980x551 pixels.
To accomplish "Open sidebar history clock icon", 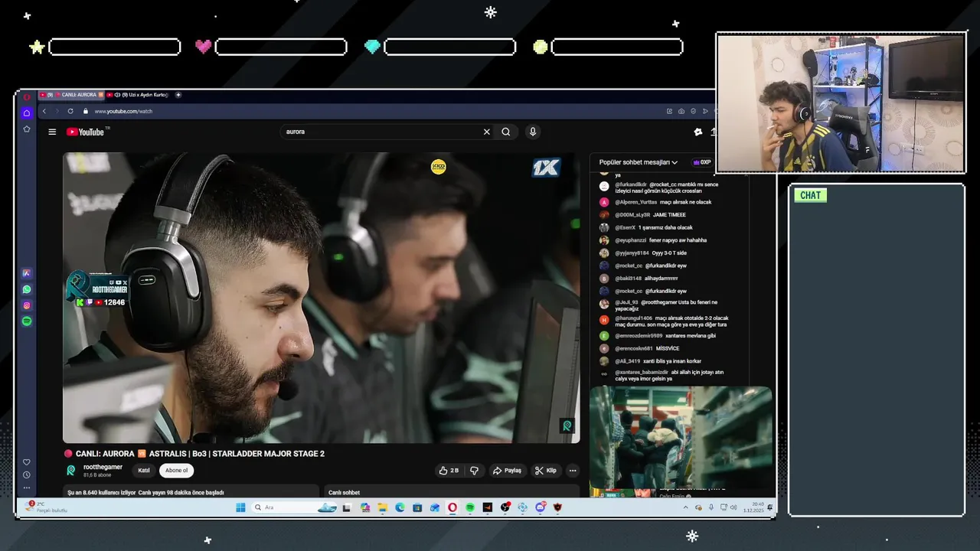I will (26, 475).
